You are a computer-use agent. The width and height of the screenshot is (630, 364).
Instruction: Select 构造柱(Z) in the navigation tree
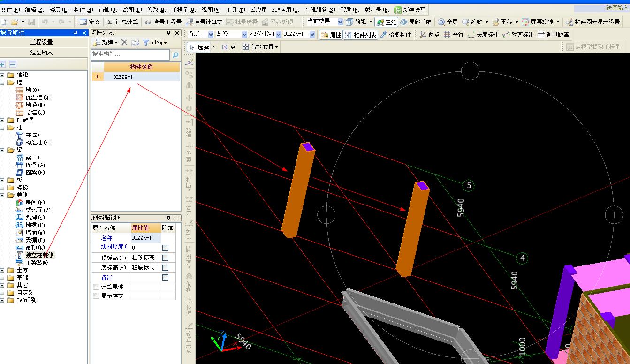pyautogui.click(x=38, y=143)
